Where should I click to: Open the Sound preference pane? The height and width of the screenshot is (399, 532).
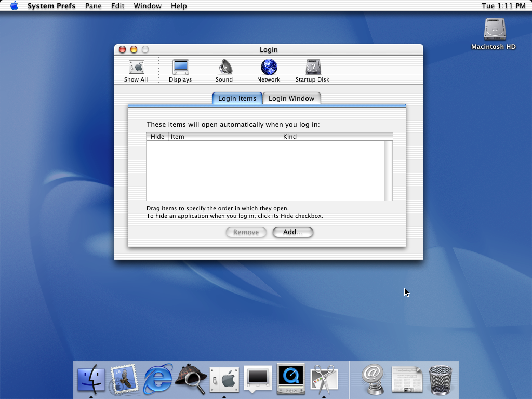point(224,71)
